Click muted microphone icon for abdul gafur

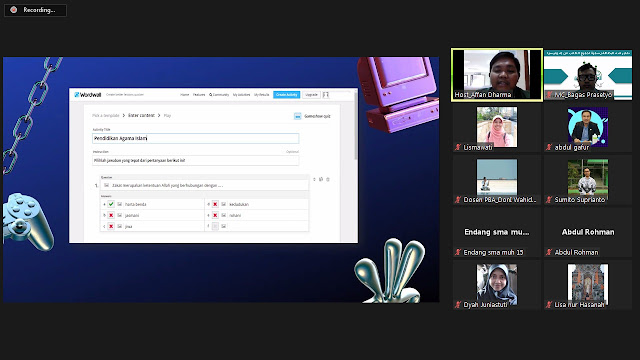pyautogui.click(x=549, y=147)
